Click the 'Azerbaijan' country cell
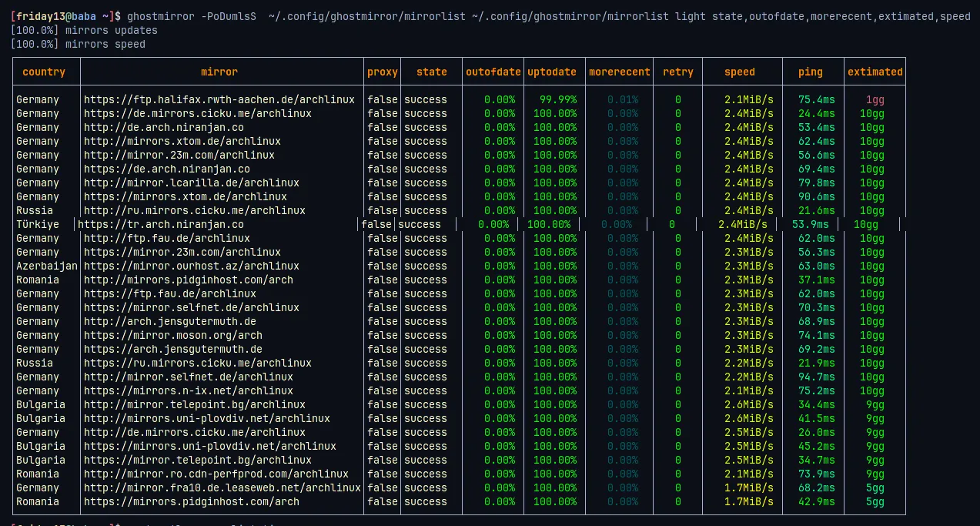The image size is (980, 526). (47, 266)
